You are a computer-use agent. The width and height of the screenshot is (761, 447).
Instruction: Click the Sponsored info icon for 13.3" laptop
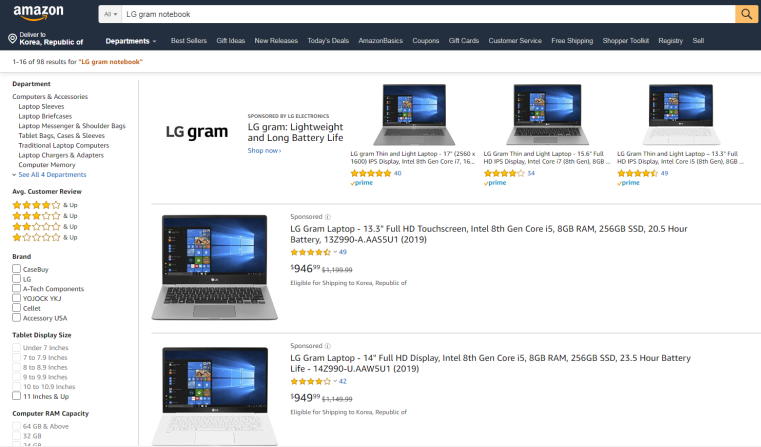click(x=328, y=217)
